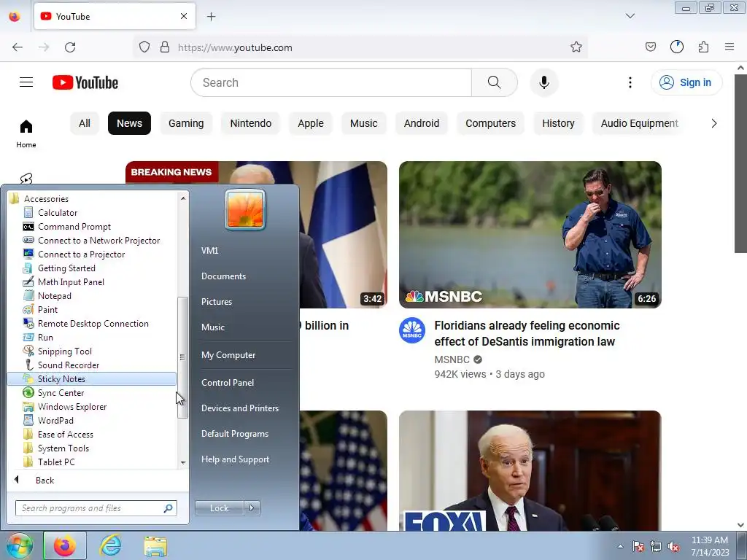Launch Sticky Notes

click(x=92, y=379)
